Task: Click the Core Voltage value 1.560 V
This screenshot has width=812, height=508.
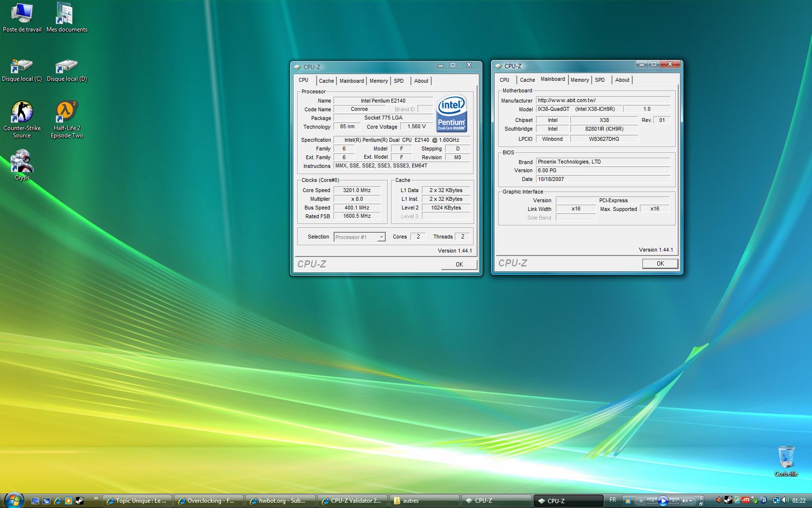Action: (417, 126)
